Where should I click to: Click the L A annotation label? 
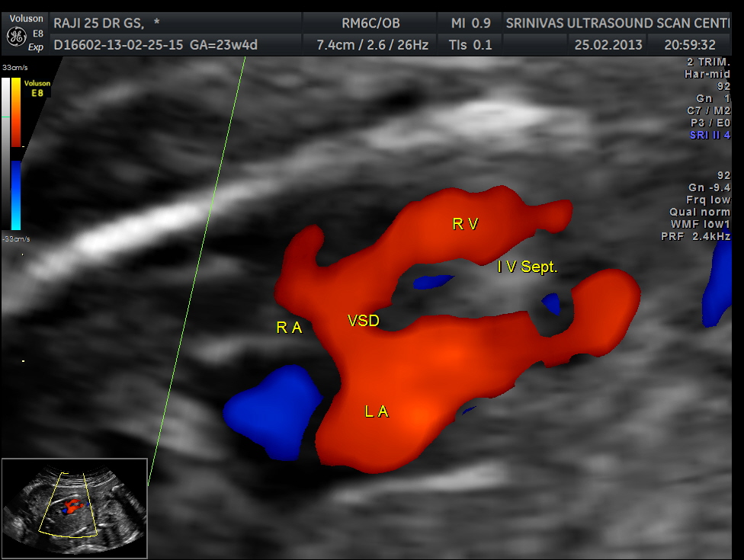coord(377,411)
